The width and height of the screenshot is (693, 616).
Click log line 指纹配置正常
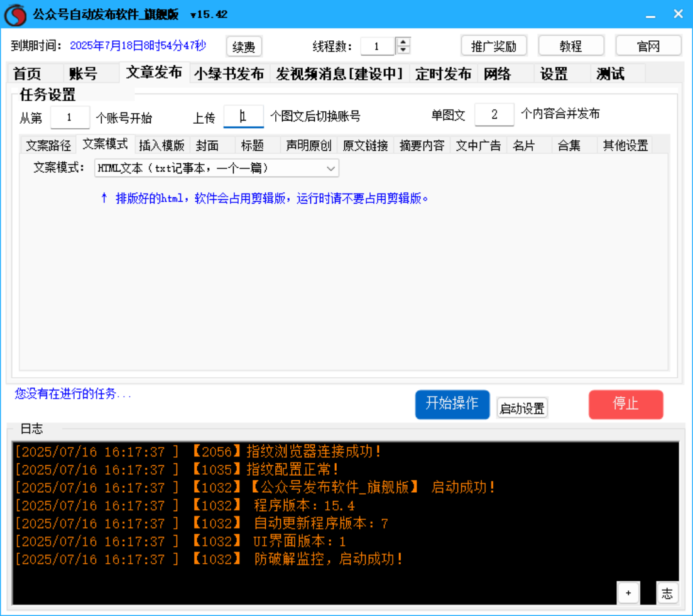pyautogui.click(x=177, y=469)
